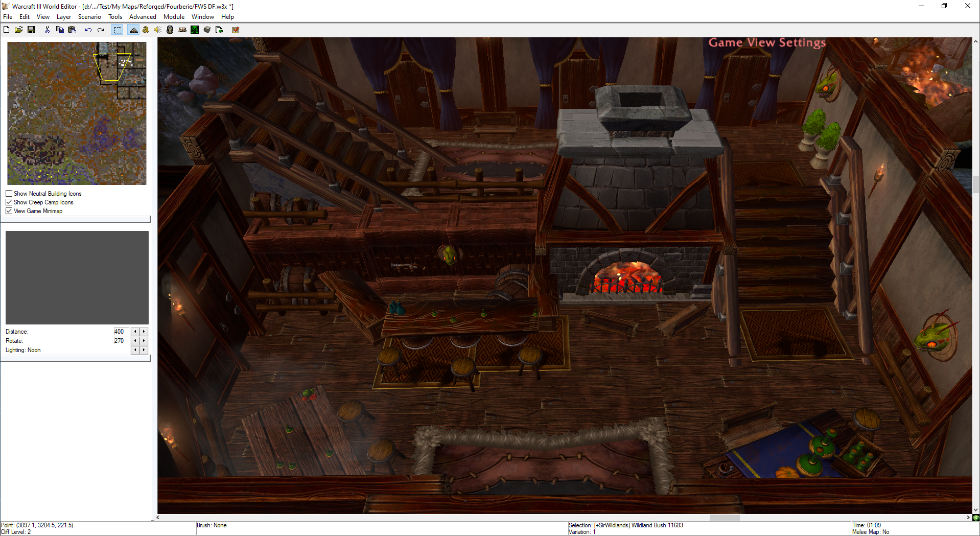Open the Object Editor module
This screenshot has width=980, height=536.
click(170, 30)
